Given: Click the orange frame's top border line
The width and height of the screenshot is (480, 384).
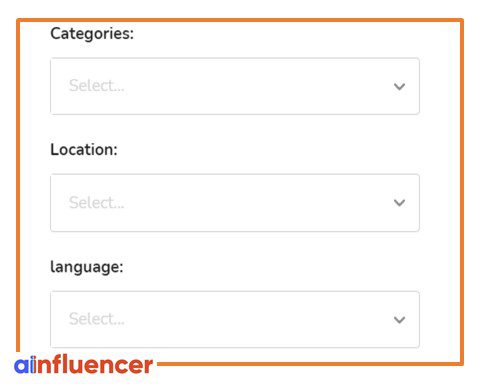Looking at the screenshot, I should [x=240, y=20].
